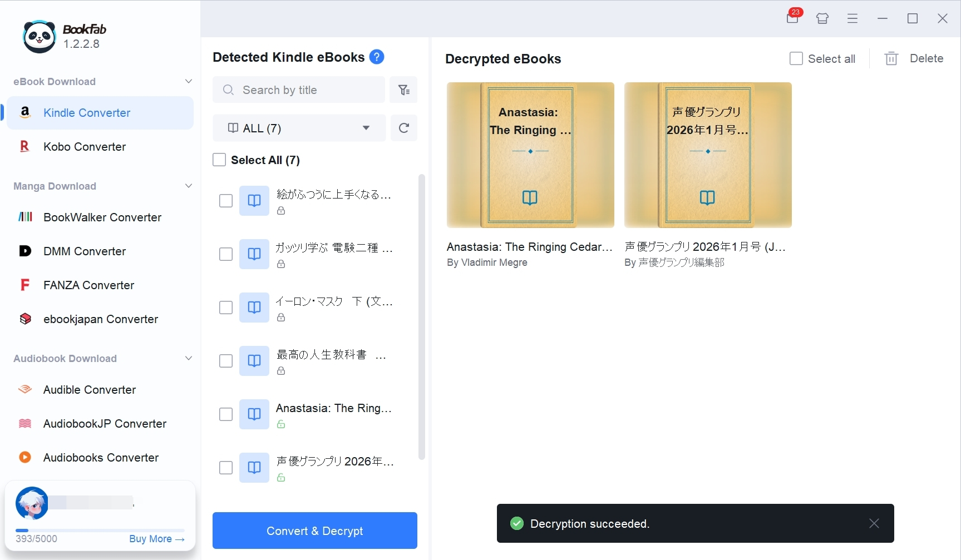Check the box for 最高の人生教科書

coord(226,361)
